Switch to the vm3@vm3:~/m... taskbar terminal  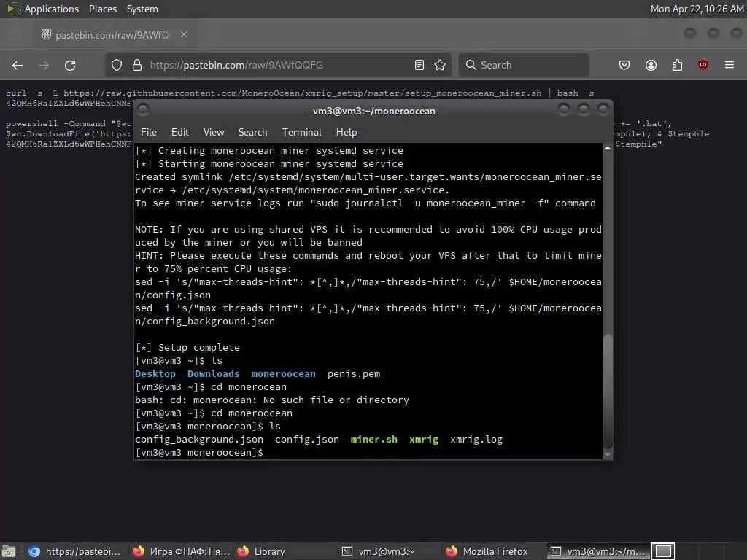pos(598,551)
